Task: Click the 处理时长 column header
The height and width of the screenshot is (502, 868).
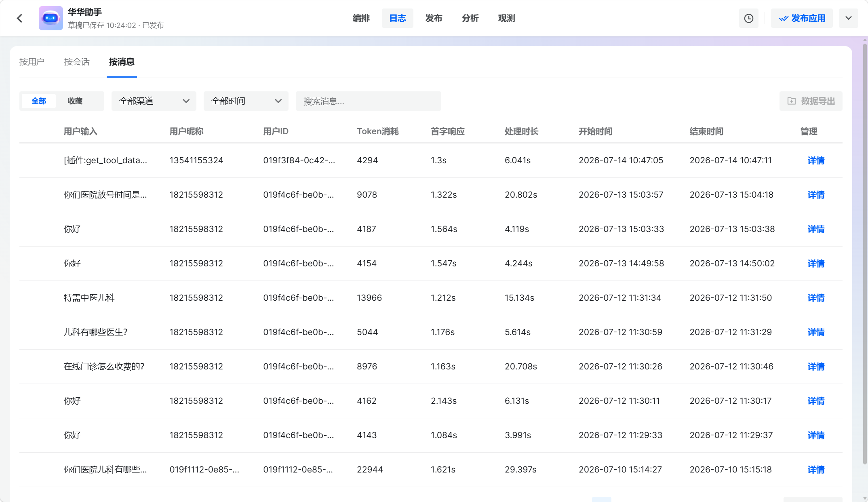Action: [522, 131]
